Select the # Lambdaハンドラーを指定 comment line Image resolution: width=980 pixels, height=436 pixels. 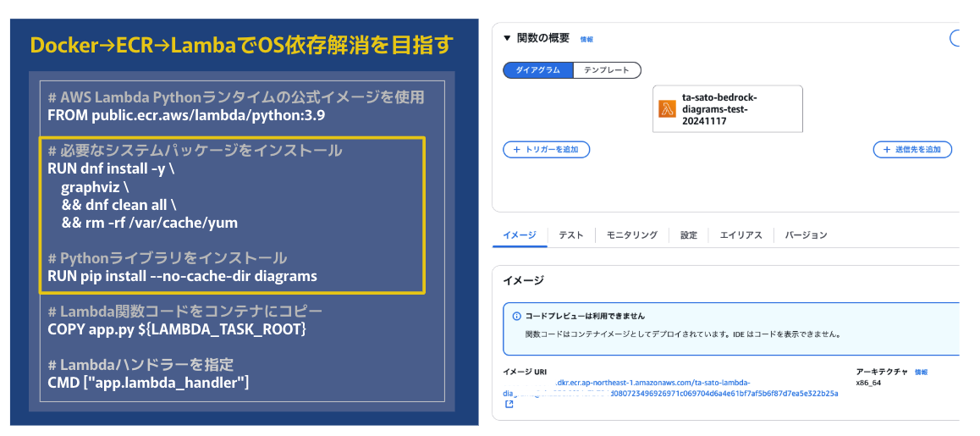pos(140,364)
